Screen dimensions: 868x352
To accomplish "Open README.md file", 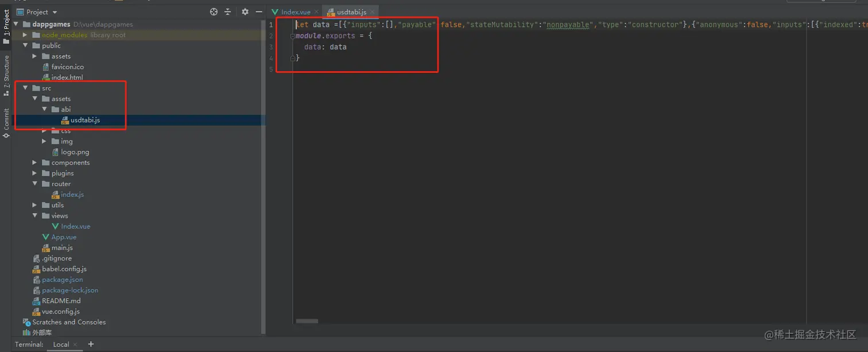I will tap(61, 301).
